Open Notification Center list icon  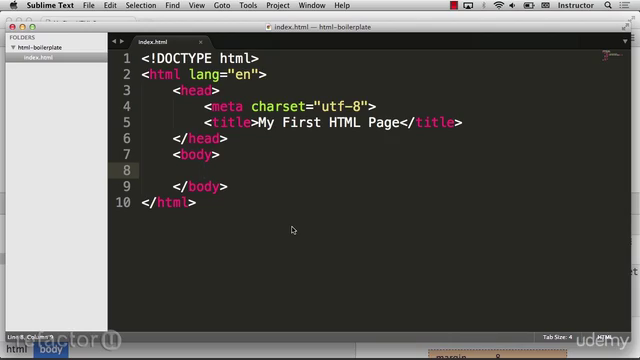pos(624,5)
